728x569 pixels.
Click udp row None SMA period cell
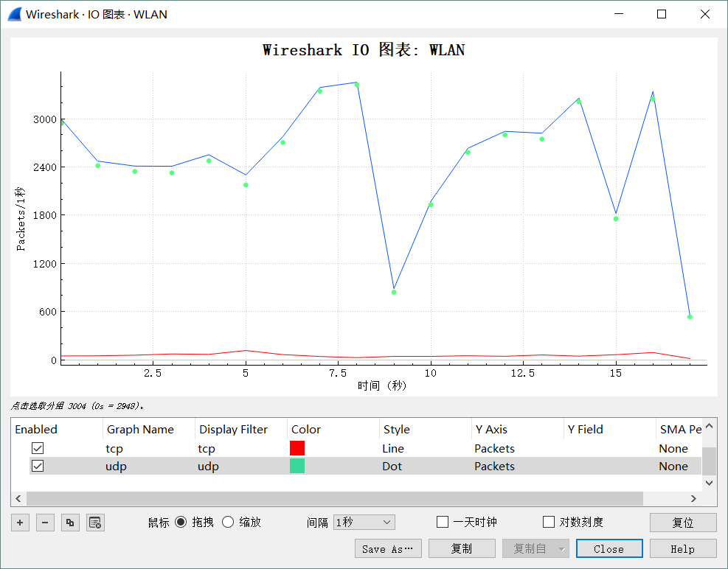(x=679, y=466)
